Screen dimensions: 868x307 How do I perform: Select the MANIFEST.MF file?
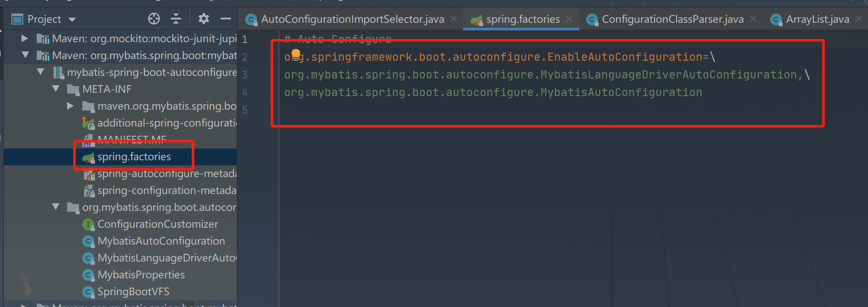(132, 140)
